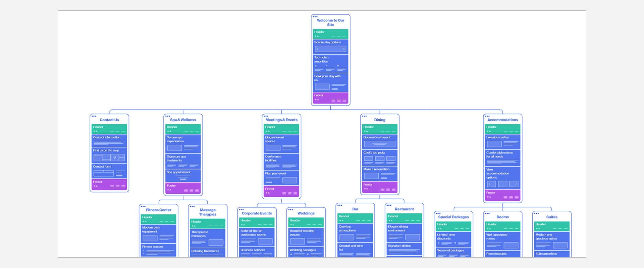The image size is (644, 268).
Task: Open the three-dot menu on Rooms card
Action: [x=487, y=213]
